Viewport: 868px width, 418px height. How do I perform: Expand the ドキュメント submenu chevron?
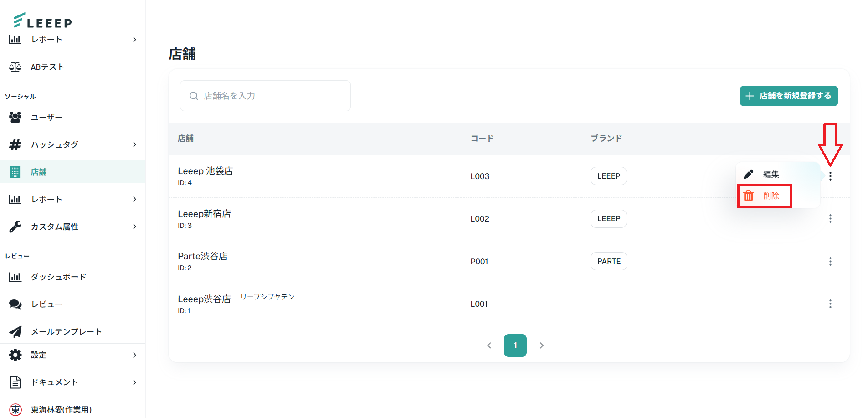[134, 382]
